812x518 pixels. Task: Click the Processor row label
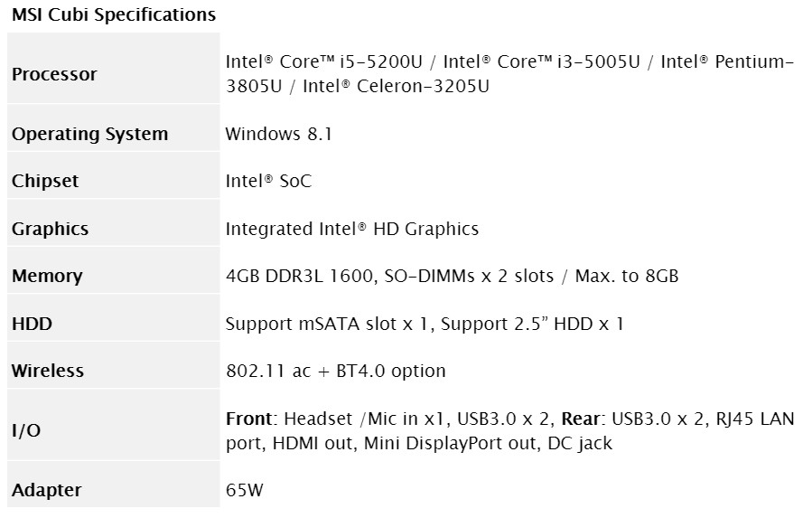click(54, 74)
